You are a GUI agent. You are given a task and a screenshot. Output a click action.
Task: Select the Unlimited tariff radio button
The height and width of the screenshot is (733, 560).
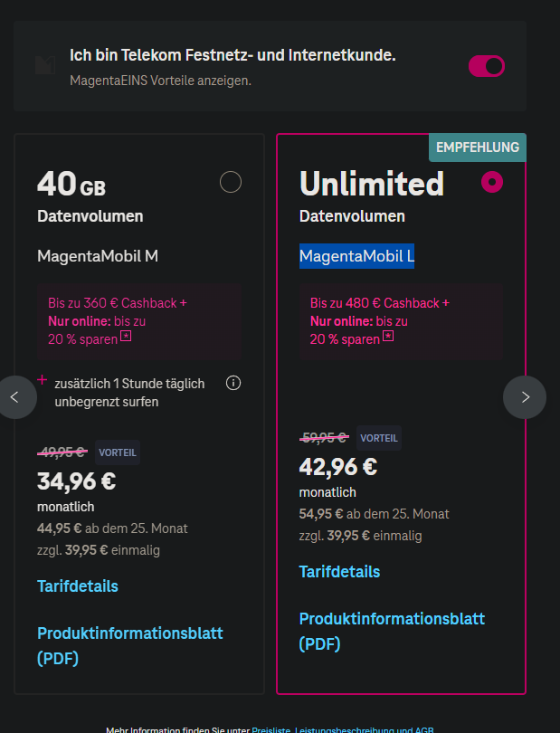tap(492, 182)
